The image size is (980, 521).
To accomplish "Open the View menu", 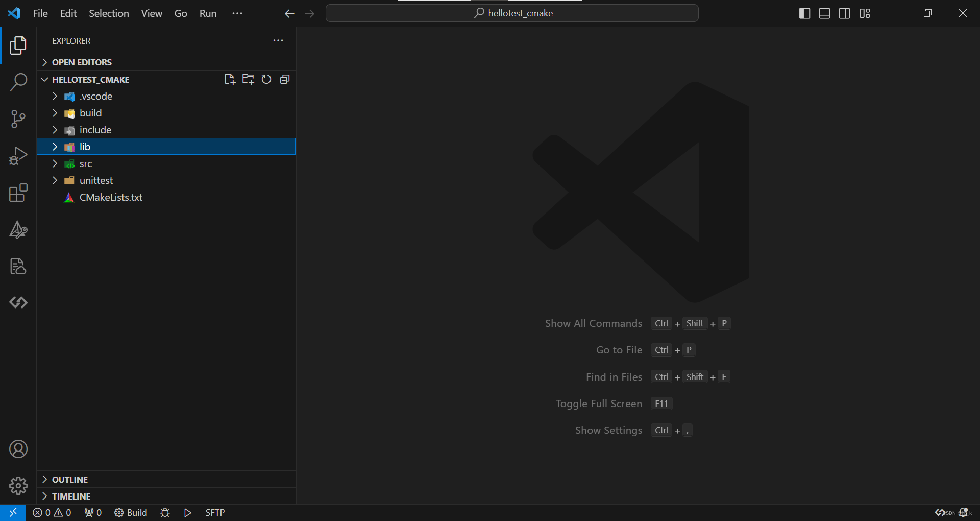I will pyautogui.click(x=152, y=13).
